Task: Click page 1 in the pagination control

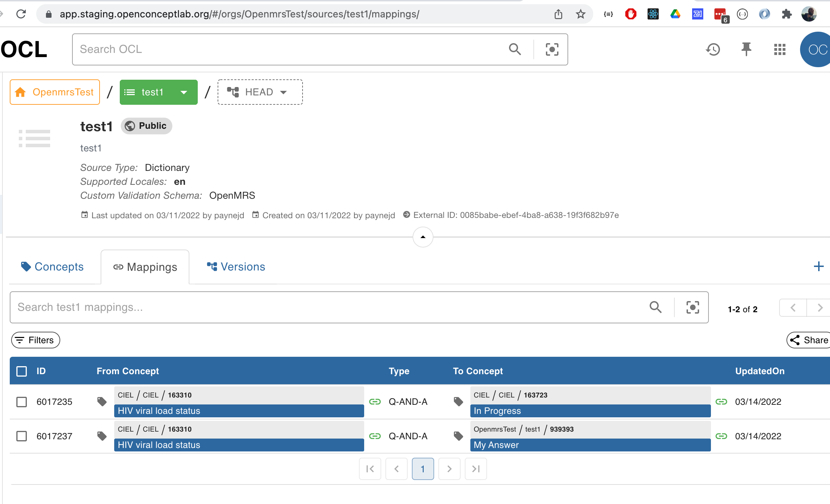Action: coord(423,469)
